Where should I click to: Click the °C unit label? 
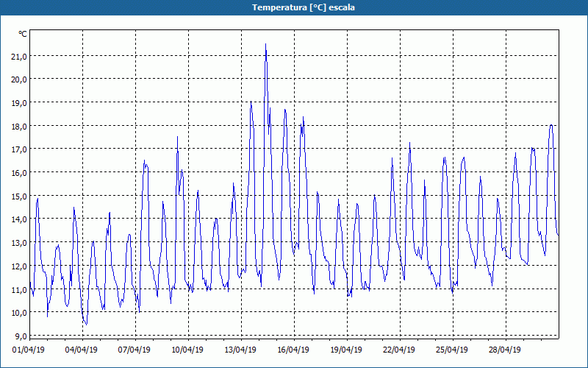pos(23,34)
